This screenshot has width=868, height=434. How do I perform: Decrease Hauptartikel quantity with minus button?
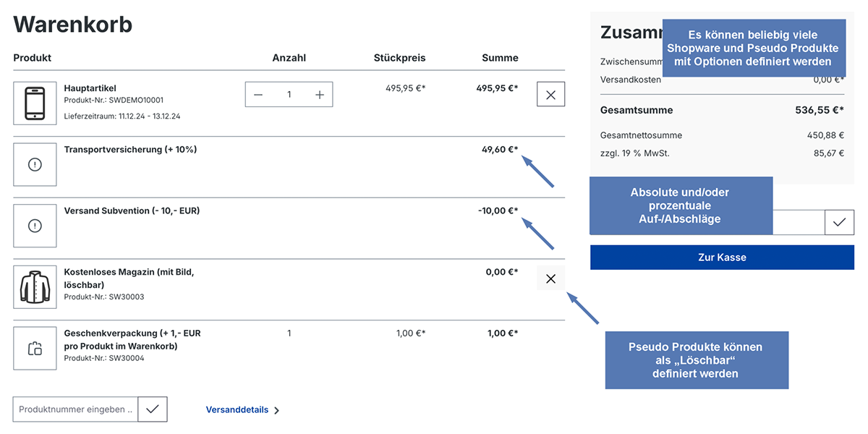(258, 95)
